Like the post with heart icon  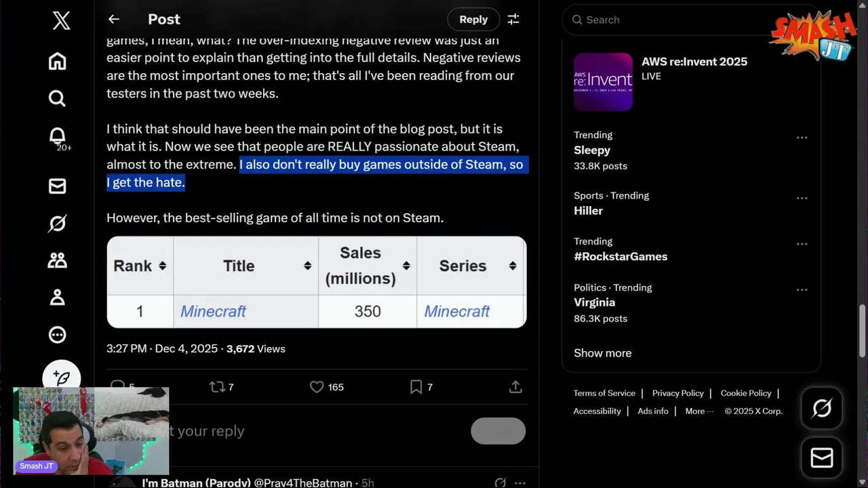pyautogui.click(x=317, y=387)
